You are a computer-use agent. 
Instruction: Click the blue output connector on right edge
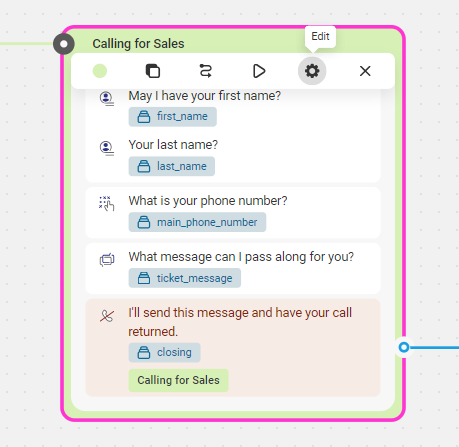pyautogui.click(x=404, y=347)
